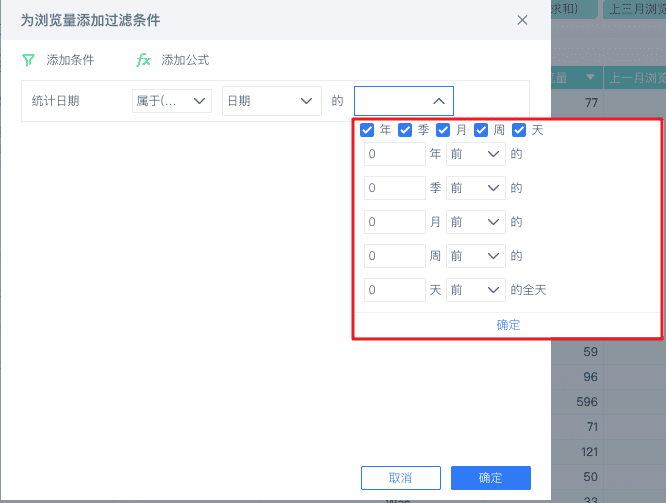Image resolution: width=666 pixels, height=503 pixels.
Task: Click the value 77 in background table
Action: (x=591, y=103)
